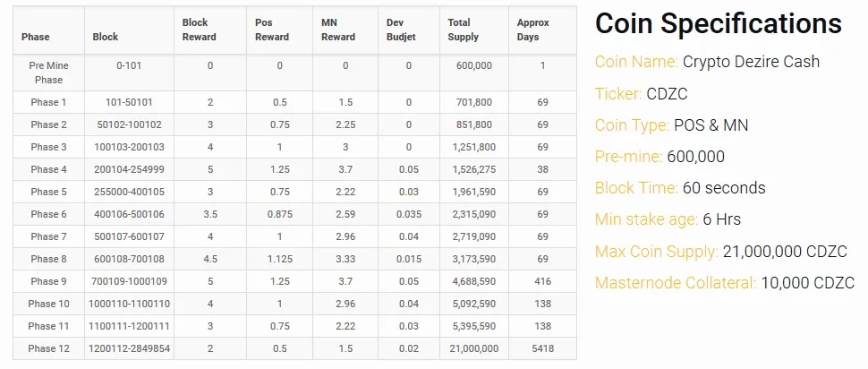The image size is (868, 369).
Task: Select the Phase 9 row label
Action: [48, 281]
